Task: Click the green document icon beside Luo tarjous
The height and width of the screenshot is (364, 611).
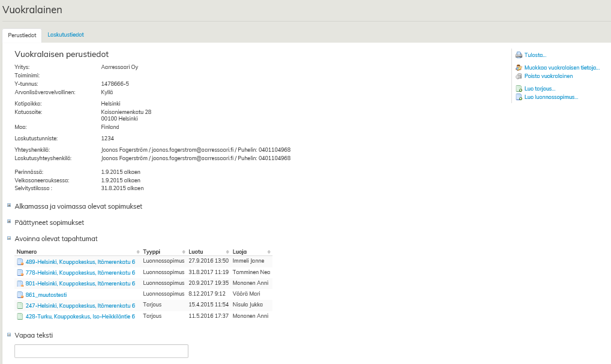Action: (x=519, y=89)
